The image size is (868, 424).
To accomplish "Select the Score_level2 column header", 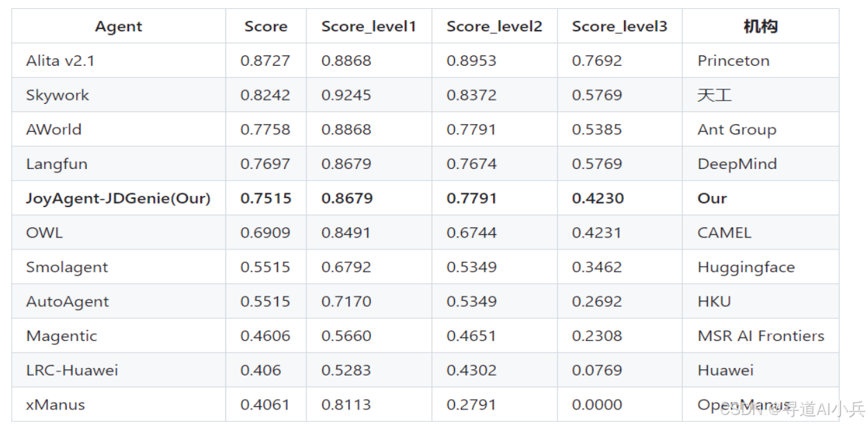I will pos(494,26).
